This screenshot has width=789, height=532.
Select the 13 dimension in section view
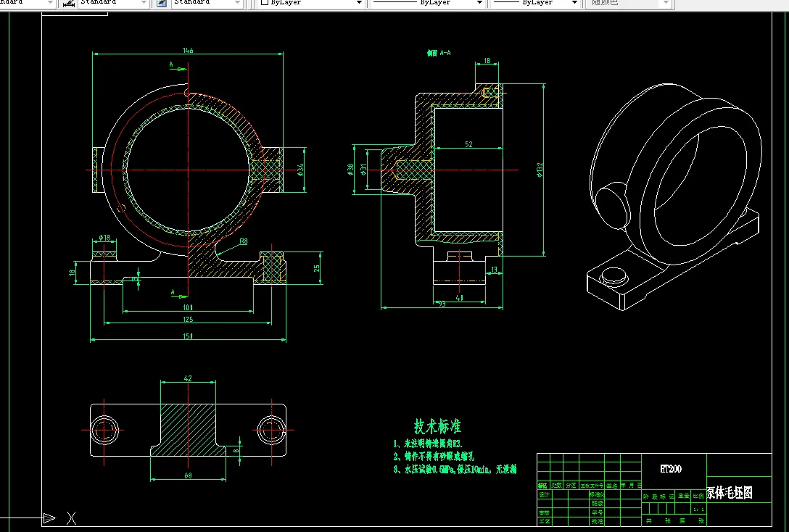[x=494, y=270]
